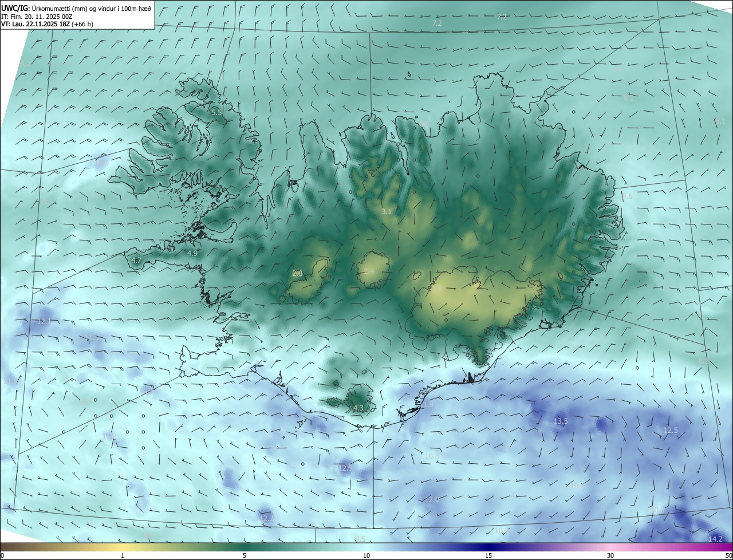The width and height of the screenshot is (733, 560).
Task: Click the 12.0 value over the southern sea
Action: point(432,500)
